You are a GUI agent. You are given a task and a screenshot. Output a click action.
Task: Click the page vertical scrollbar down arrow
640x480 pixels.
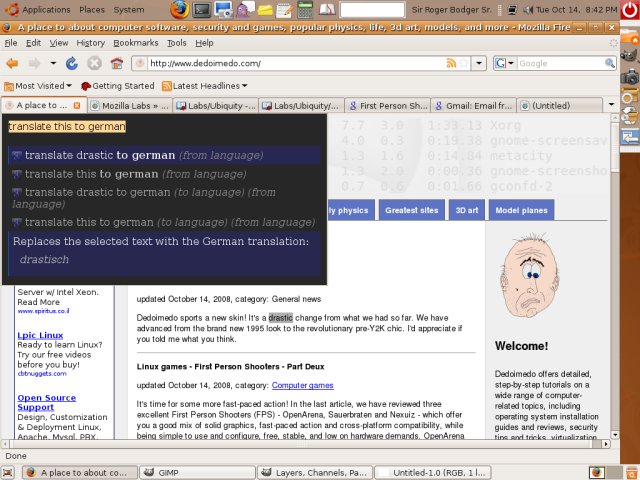(615, 435)
